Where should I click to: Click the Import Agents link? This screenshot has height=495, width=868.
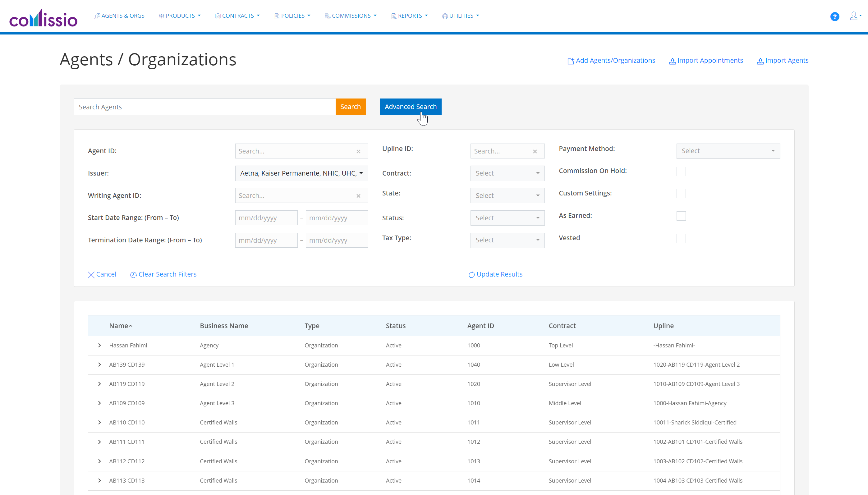click(783, 61)
